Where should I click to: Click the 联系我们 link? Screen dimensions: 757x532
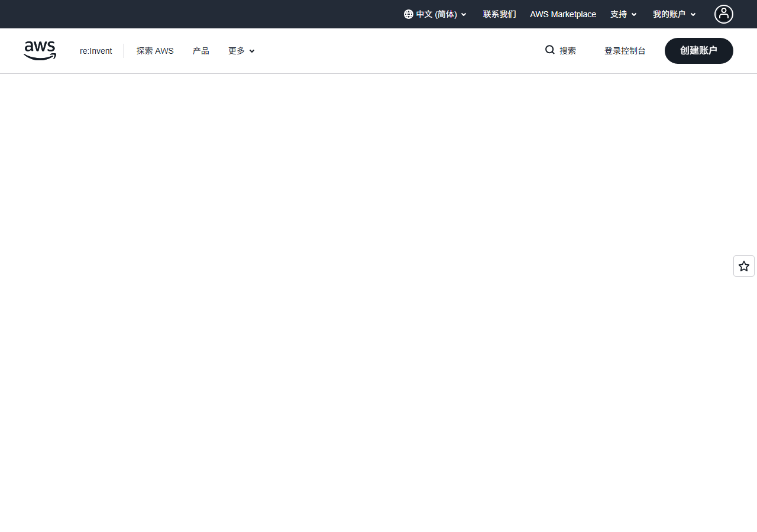[x=500, y=14]
